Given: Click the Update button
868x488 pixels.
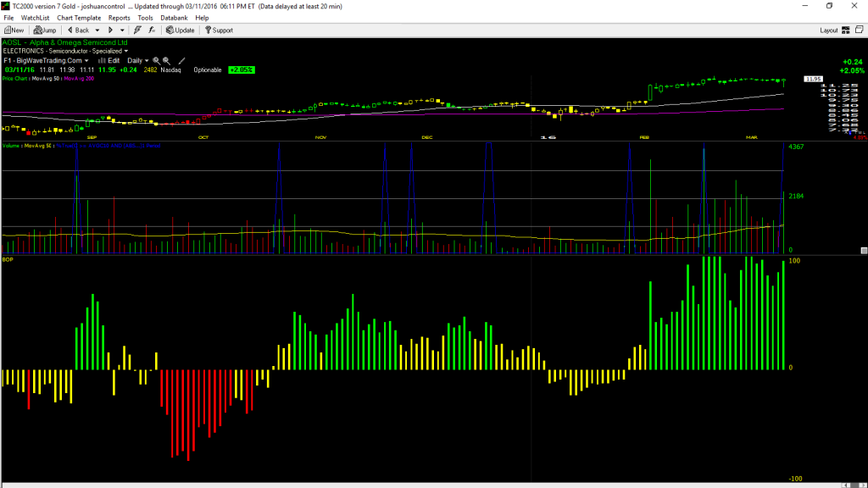Looking at the screenshot, I should pyautogui.click(x=181, y=30).
